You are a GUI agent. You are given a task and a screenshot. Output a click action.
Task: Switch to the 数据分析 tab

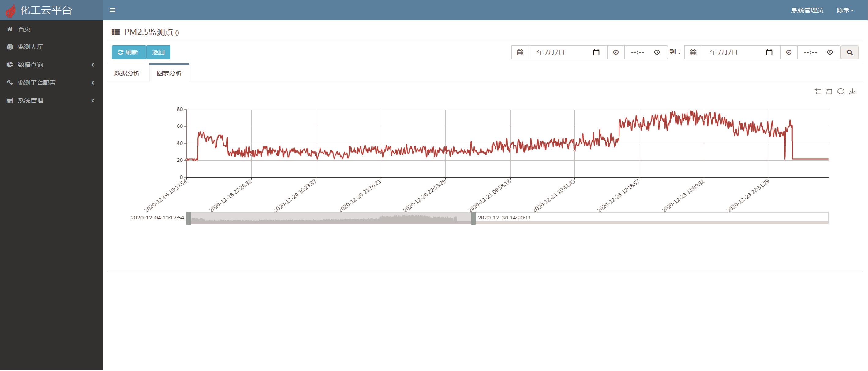coord(127,73)
